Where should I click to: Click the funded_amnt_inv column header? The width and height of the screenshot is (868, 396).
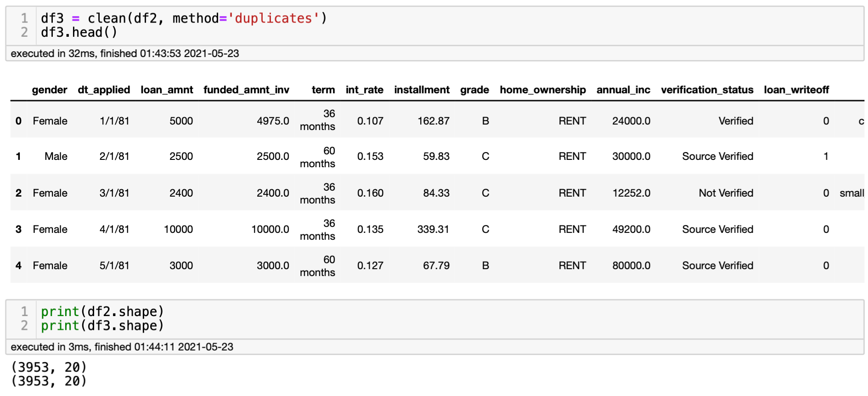246,90
